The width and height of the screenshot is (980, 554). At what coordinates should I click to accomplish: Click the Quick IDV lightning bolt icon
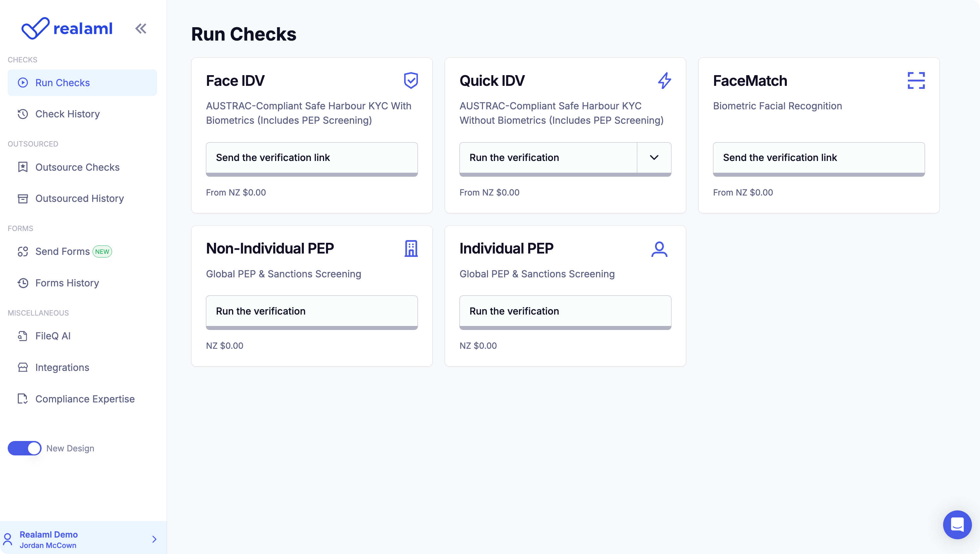[664, 81]
